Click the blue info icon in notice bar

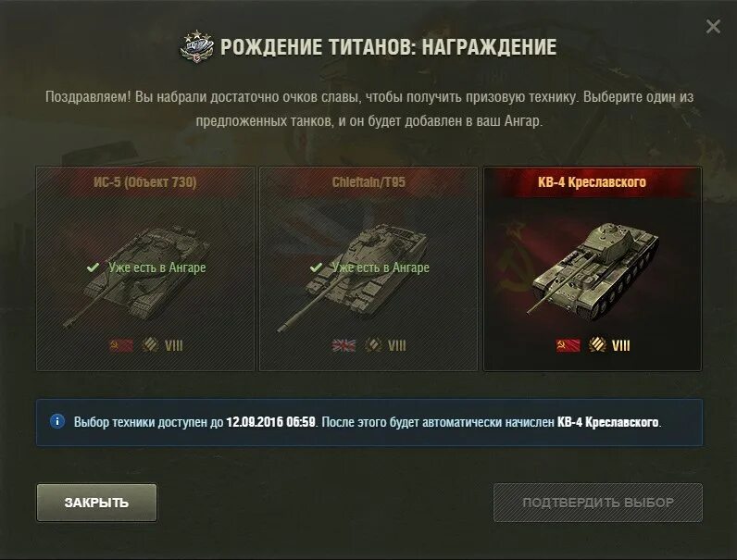pos(57,421)
